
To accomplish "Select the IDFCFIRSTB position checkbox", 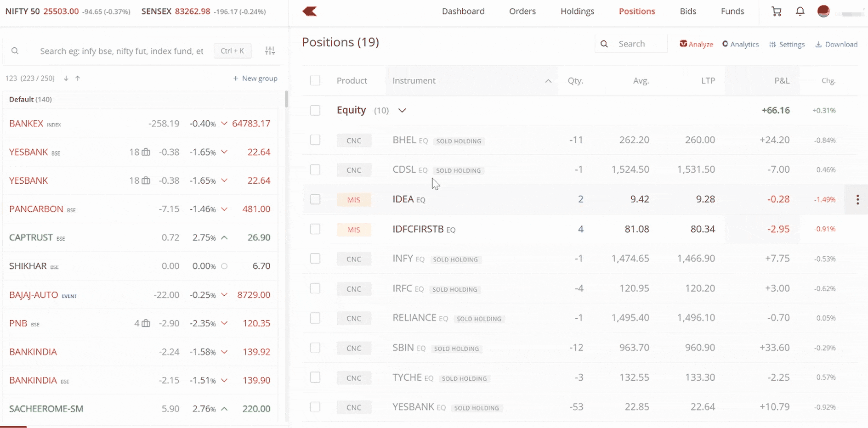I will click(315, 229).
